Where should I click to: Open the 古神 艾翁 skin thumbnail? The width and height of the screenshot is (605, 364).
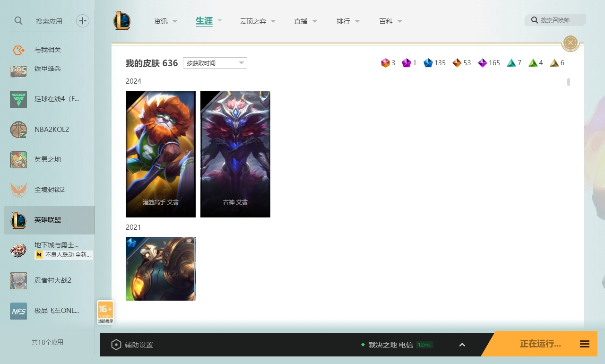pyautogui.click(x=235, y=154)
